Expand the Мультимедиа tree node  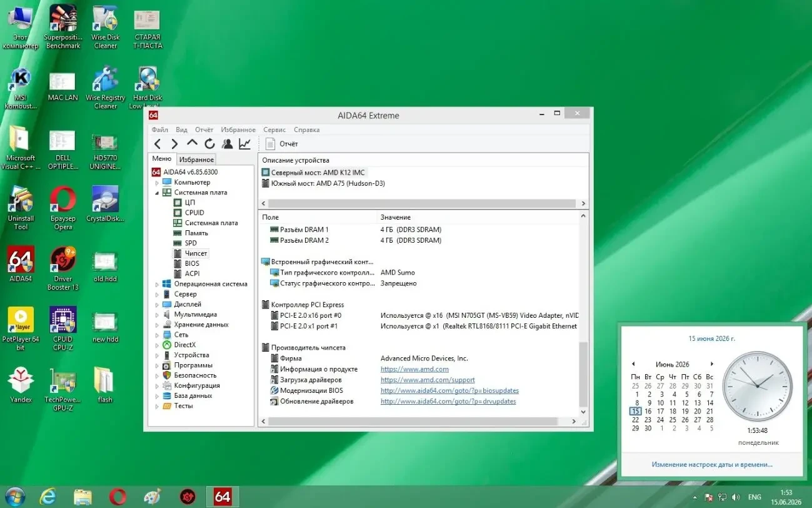click(158, 315)
